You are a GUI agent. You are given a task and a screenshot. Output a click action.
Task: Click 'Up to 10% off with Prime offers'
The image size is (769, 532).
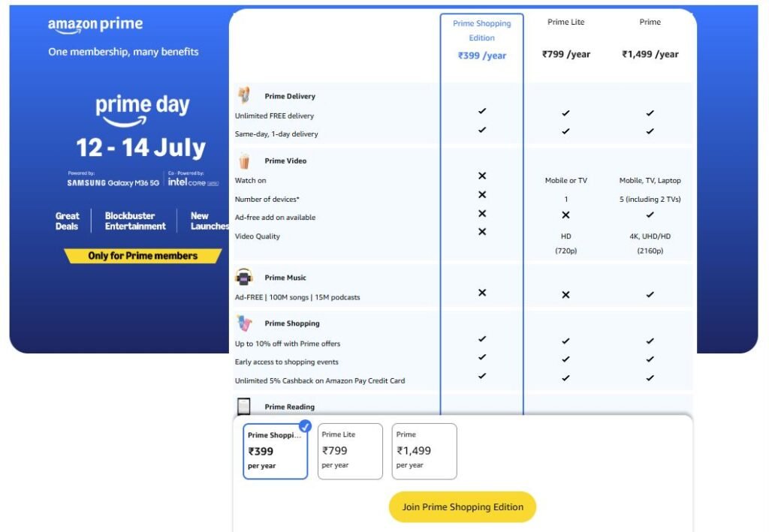(288, 344)
